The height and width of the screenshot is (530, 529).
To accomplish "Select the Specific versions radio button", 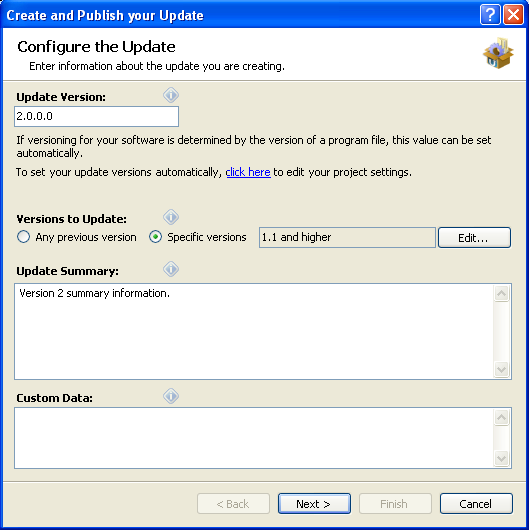I will coord(198,237).
